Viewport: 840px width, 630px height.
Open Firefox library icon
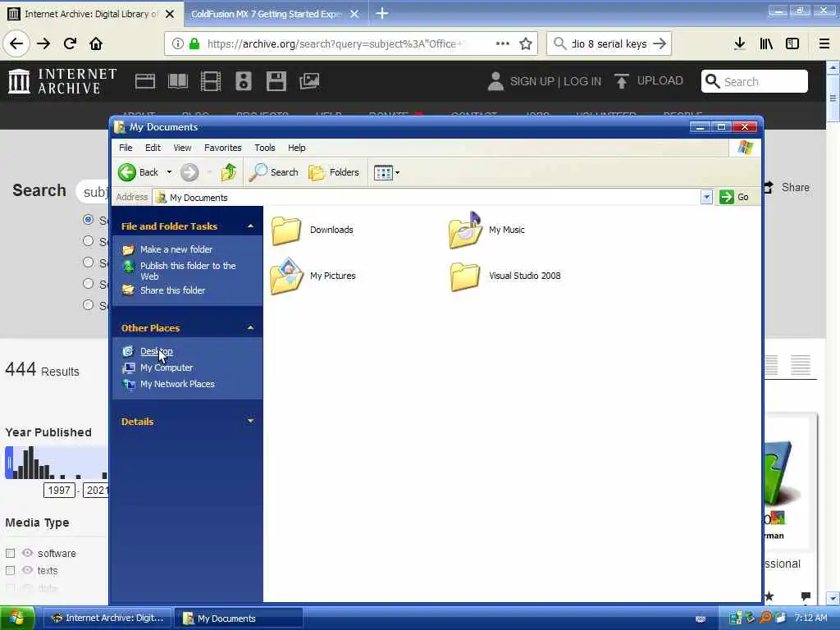(x=766, y=43)
